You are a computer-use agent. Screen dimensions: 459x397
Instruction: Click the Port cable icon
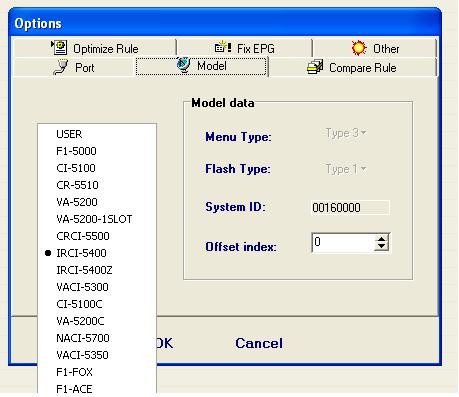61,67
